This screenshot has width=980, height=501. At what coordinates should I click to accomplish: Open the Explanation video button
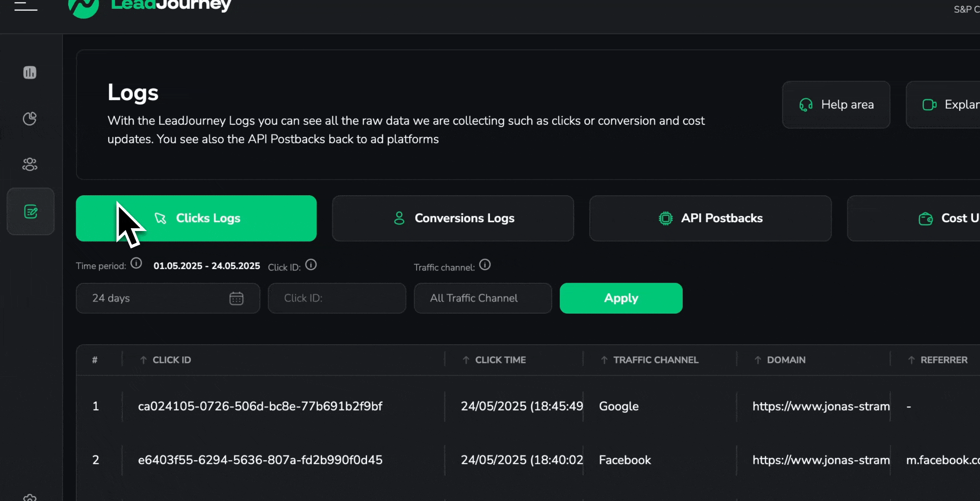tap(943, 105)
